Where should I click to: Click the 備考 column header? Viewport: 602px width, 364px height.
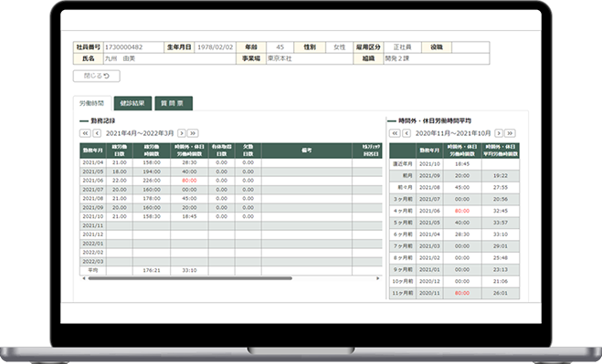click(306, 151)
